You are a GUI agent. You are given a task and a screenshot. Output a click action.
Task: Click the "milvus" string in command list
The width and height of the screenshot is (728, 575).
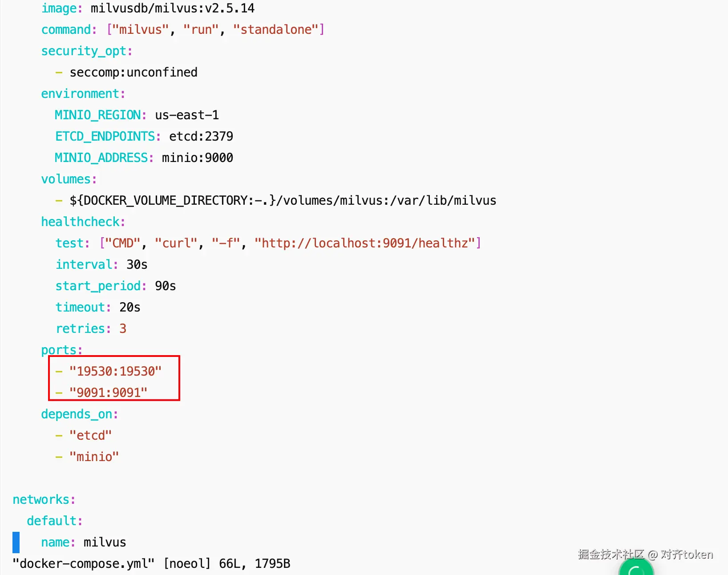[x=141, y=29]
